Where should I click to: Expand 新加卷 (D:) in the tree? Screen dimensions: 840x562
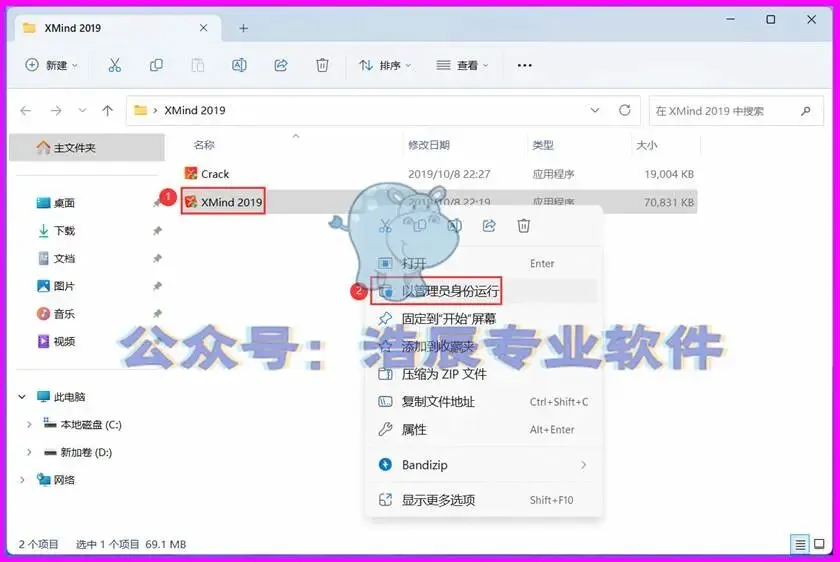[29, 452]
